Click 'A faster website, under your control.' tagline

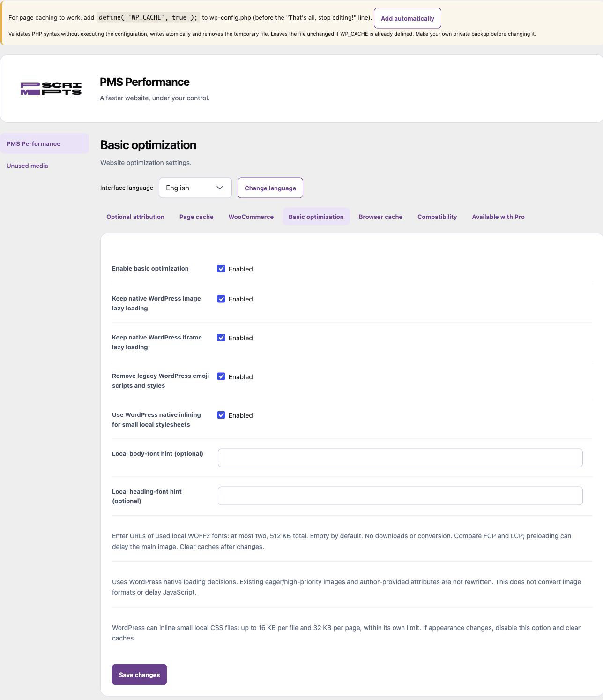[155, 98]
